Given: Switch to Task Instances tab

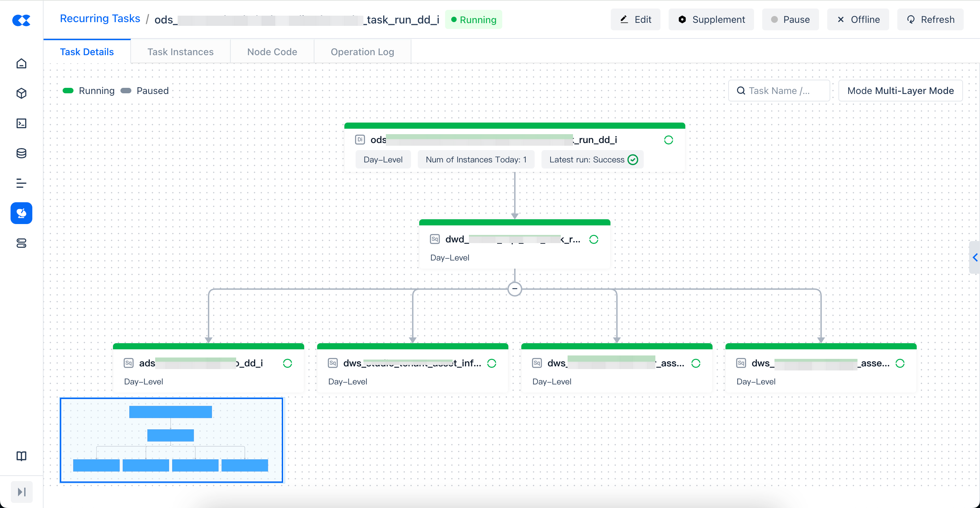Looking at the screenshot, I should tap(180, 52).
